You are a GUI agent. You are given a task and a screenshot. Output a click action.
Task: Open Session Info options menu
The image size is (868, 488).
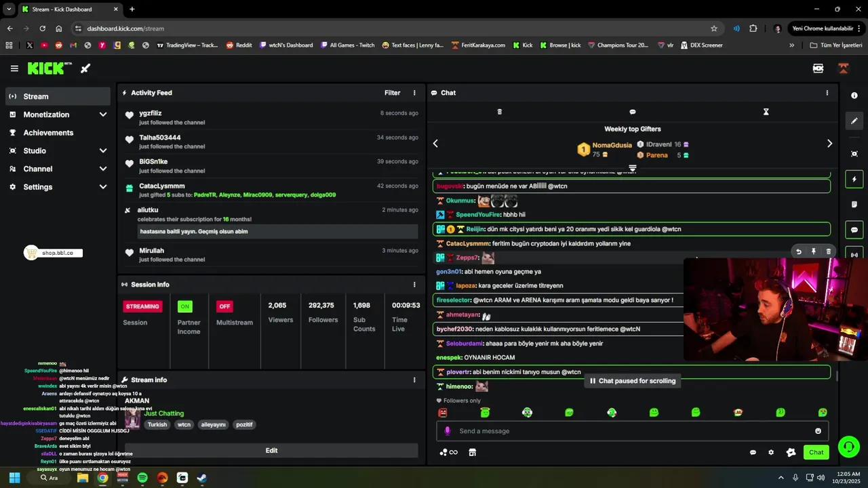click(x=414, y=285)
